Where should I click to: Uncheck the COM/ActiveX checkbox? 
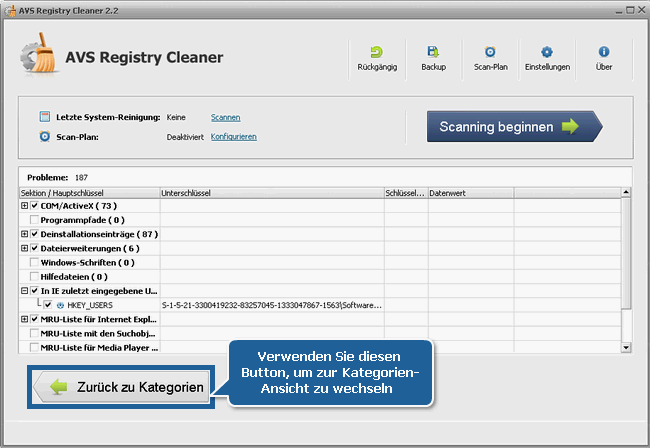[x=34, y=206]
